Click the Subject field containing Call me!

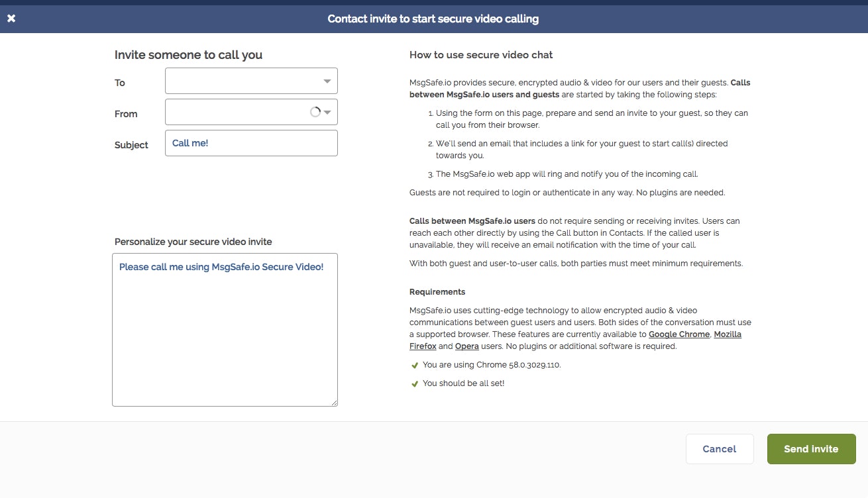coord(251,143)
